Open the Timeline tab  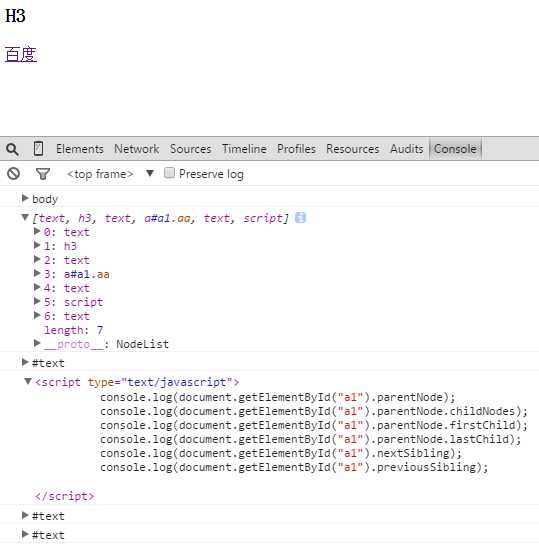click(244, 149)
